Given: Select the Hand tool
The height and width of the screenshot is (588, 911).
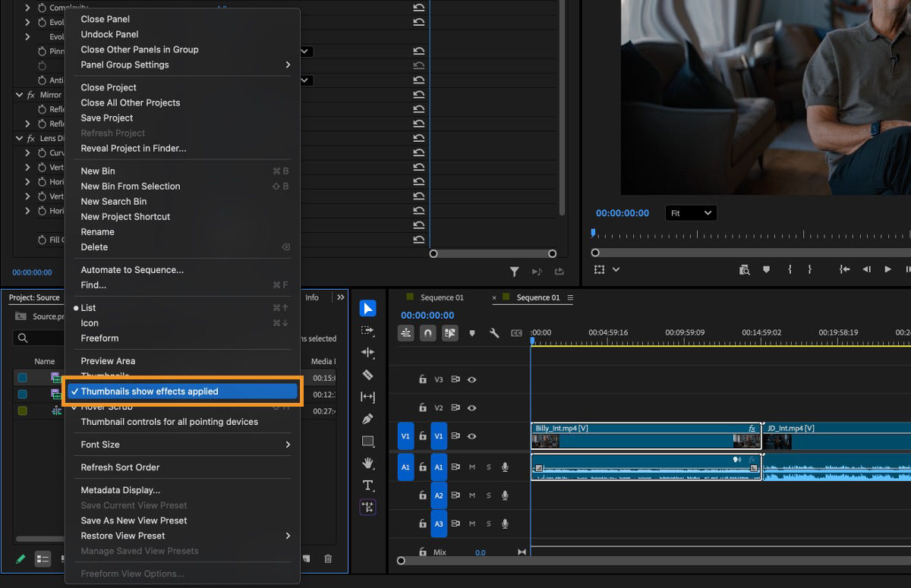Looking at the screenshot, I should pos(368,463).
